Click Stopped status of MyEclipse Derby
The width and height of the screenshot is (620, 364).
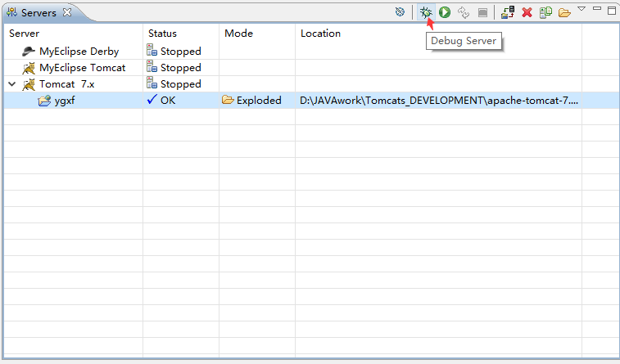[181, 52]
